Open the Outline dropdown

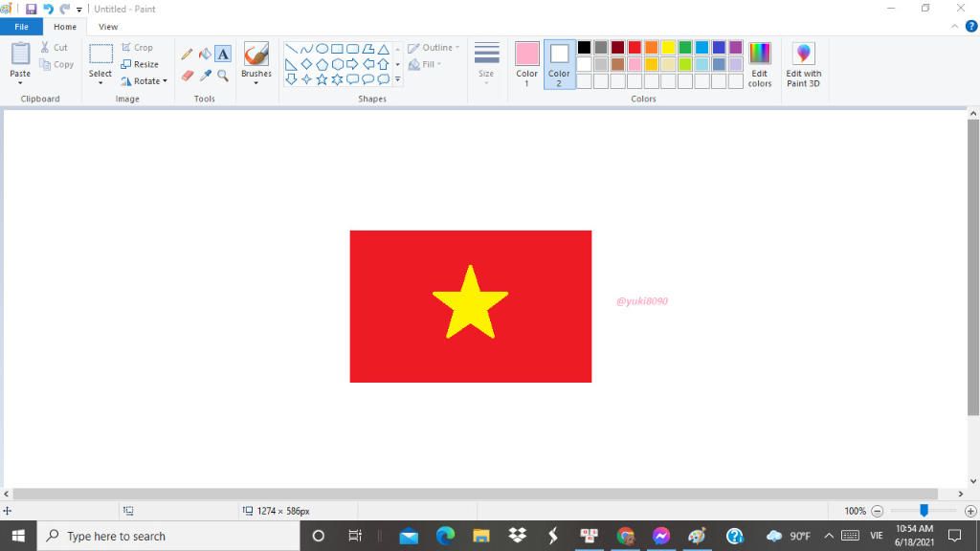coord(434,48)
